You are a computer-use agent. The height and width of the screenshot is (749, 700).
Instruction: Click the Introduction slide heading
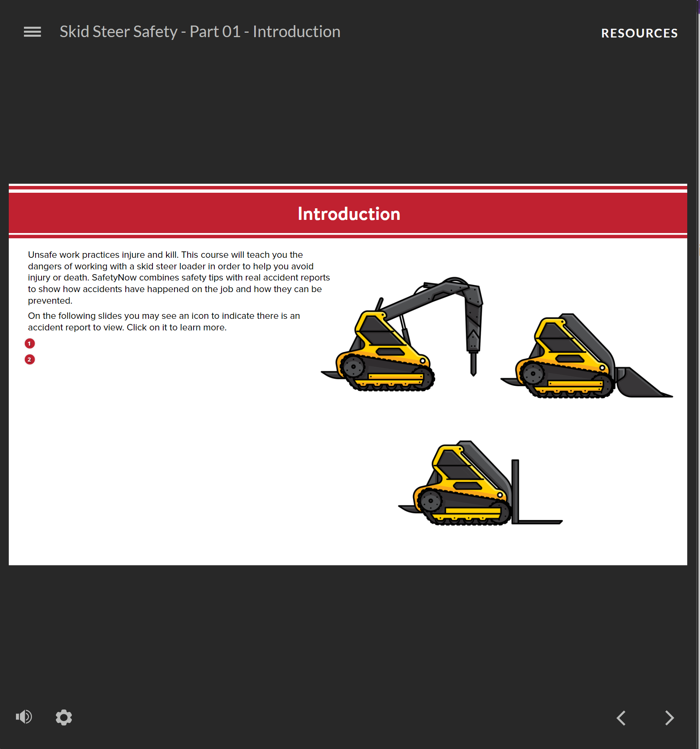(x=349, y=214)
